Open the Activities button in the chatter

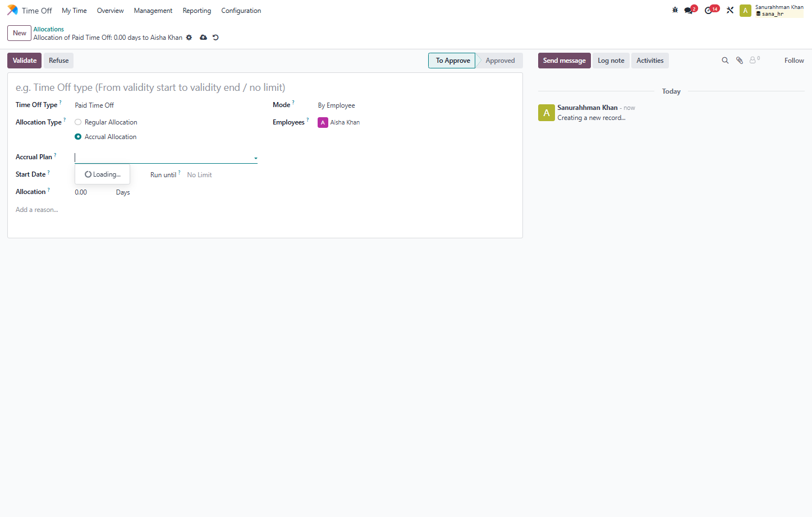[650, 61]
